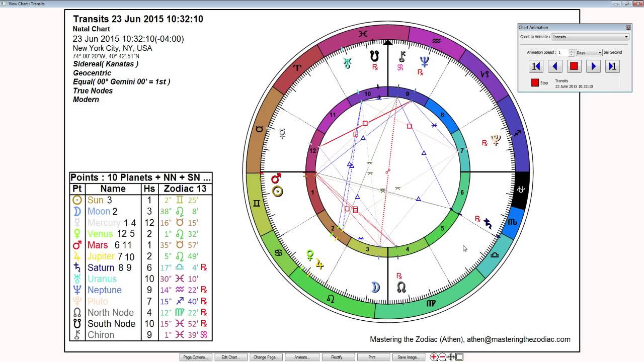
Task: Select the Chiron row in points table
Action: [141, 335]
